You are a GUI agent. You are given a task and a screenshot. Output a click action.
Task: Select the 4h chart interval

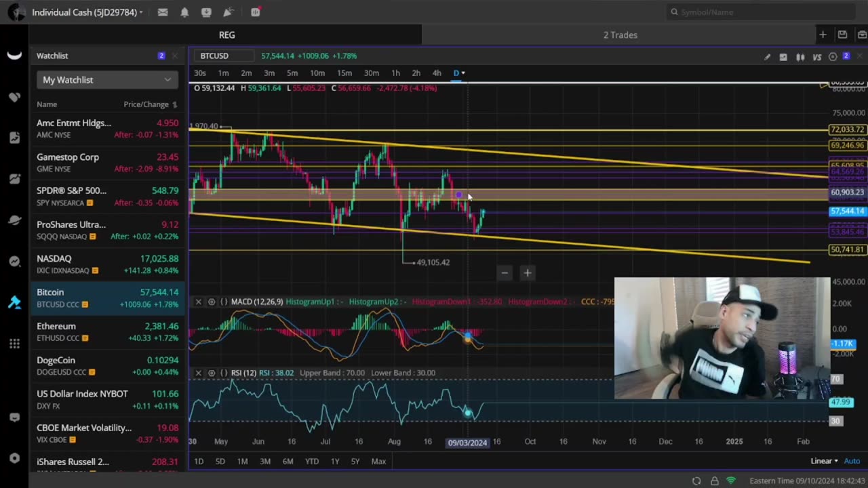(437, 73)
